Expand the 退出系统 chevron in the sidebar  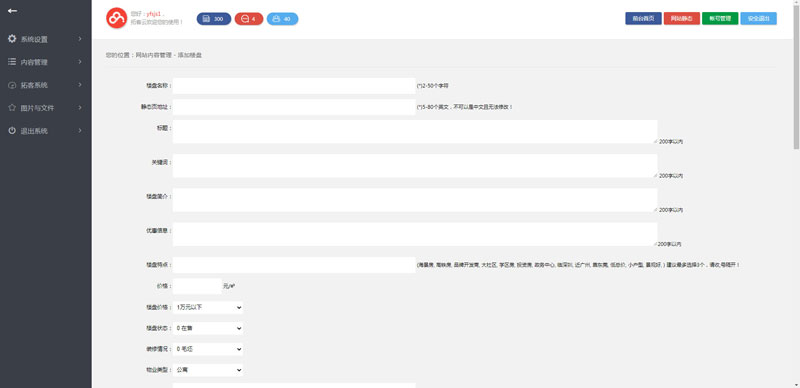(x=80, y=131)
